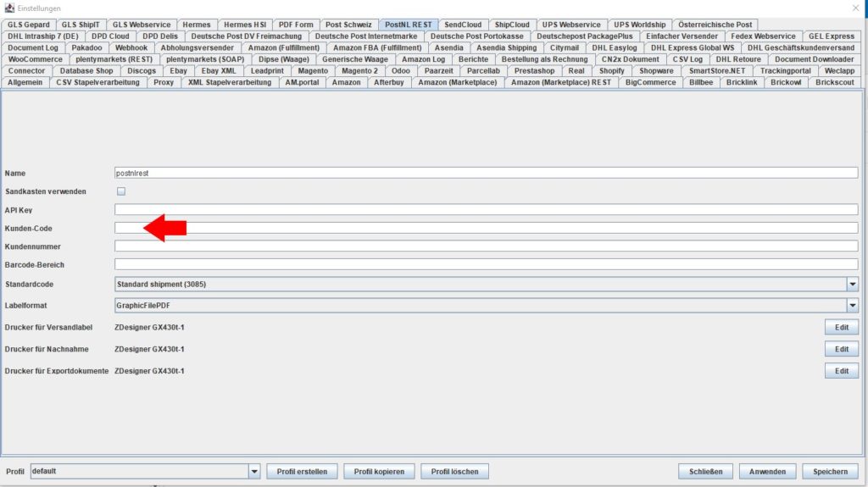
Task: Switch to the PDF Form tab
Action: (x=296, y=25)
